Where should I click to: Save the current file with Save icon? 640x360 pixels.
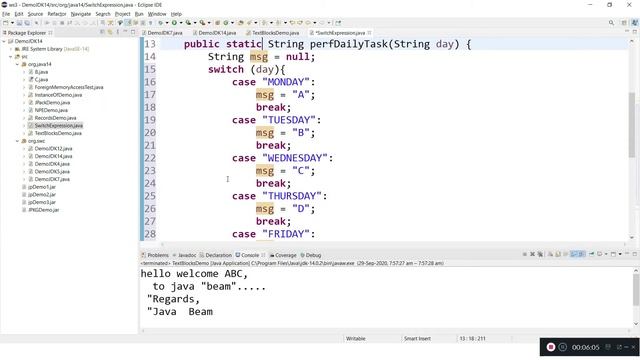pyautogui.click(x=19, y=23)
